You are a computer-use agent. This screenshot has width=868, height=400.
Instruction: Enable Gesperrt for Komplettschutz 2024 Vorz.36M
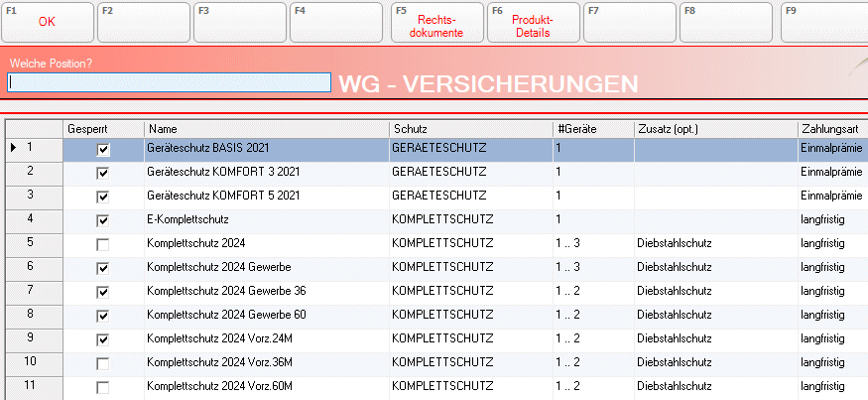(103, 363)
